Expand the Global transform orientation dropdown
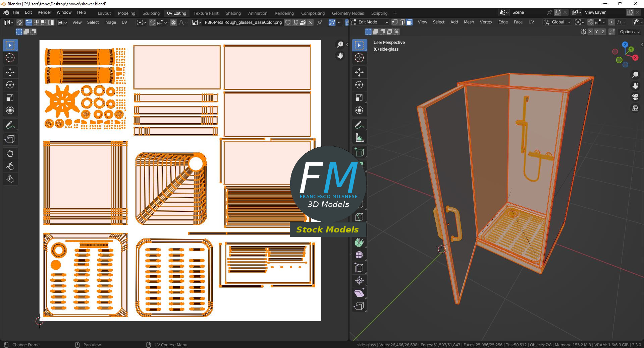 (557, 22)
